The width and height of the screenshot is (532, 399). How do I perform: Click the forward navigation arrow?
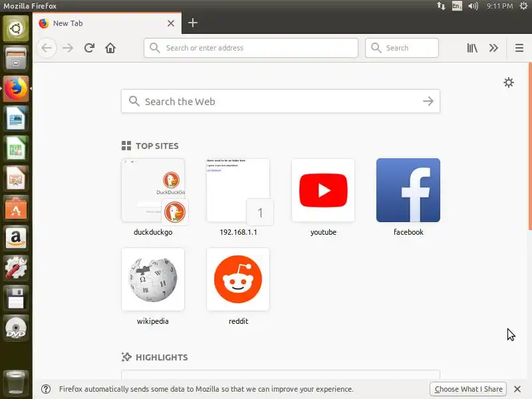pos(68,48)
